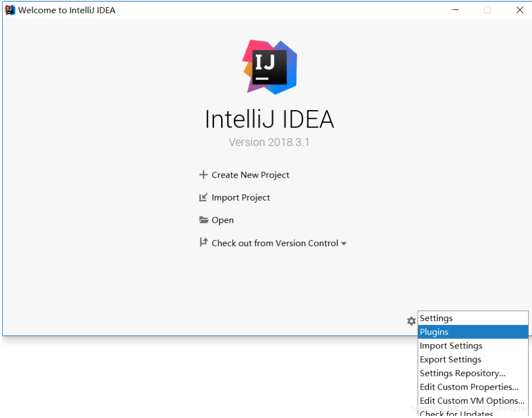
Task: Click the version control checkout icon
Action: click(x=203, y=242)
